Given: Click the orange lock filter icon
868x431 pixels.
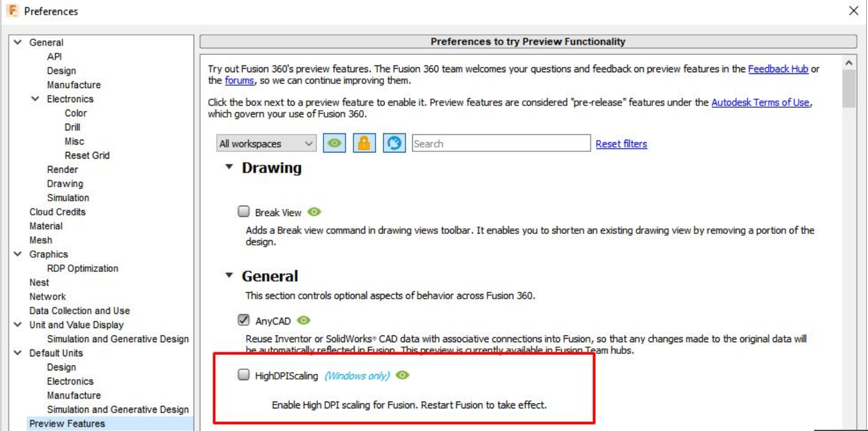Looking at the screenshot, I should click(x=364, y=144).
